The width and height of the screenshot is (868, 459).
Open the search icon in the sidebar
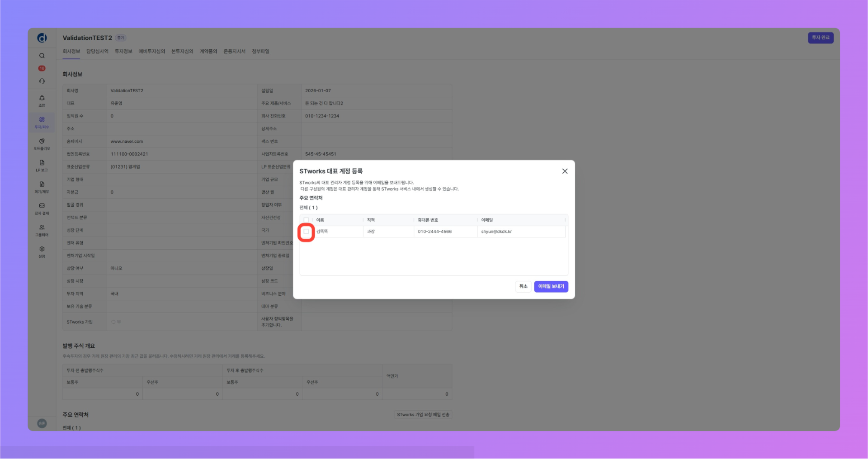point(42,56)
